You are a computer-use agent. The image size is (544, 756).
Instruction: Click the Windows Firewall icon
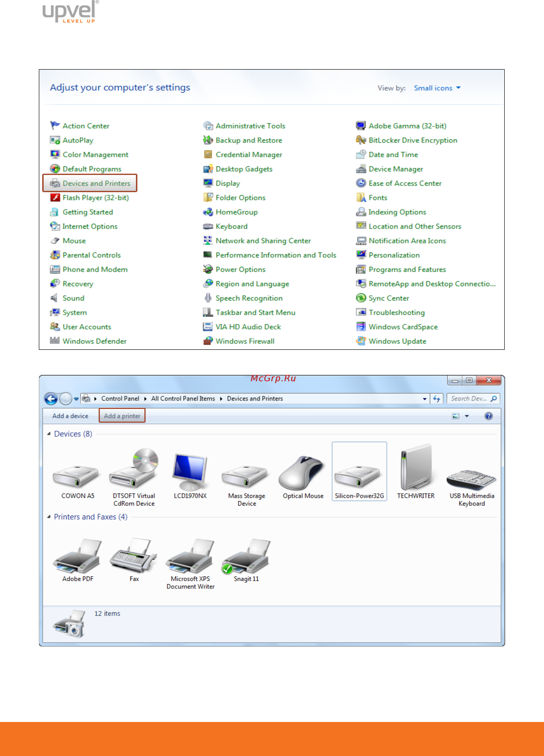click(x=208, y=341)
